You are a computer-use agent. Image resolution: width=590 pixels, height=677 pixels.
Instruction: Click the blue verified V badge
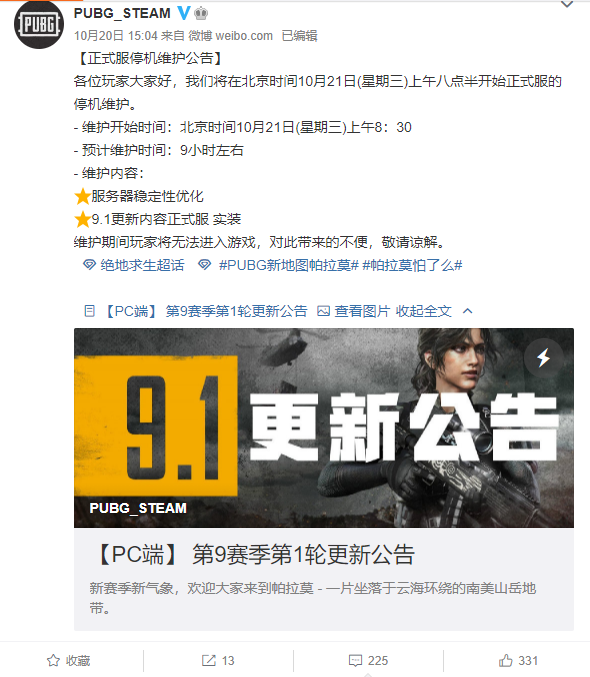pos(184,13)
